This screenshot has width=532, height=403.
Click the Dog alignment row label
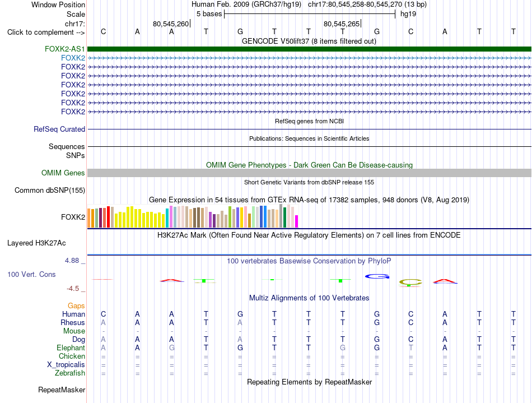point(78,340)
